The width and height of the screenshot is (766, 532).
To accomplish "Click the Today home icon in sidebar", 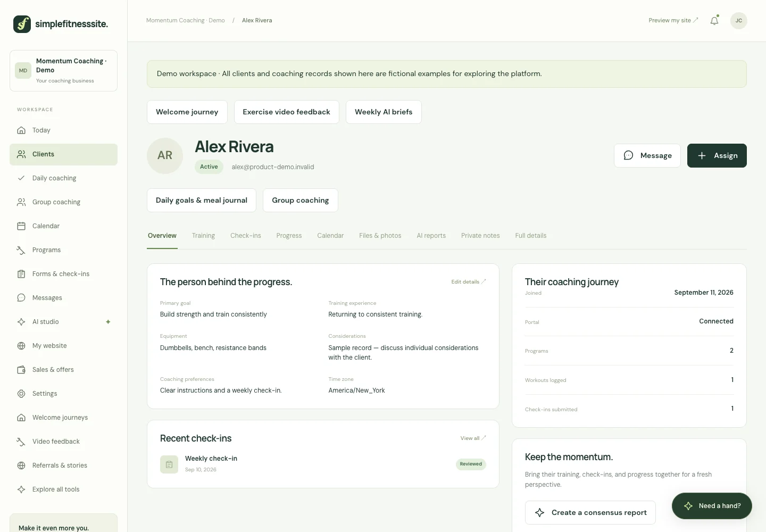I will pos(21,130).
